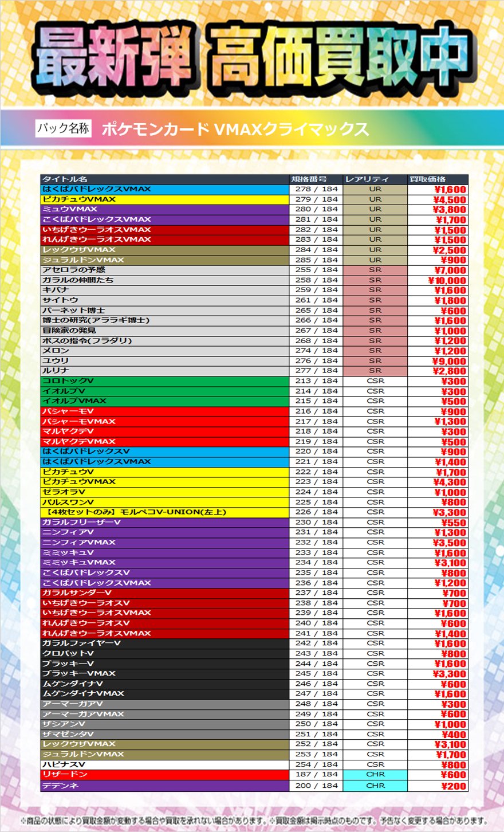Select card number 278 / 184
This screenshot has width=504, height=832.
click(x=316, y=189)
